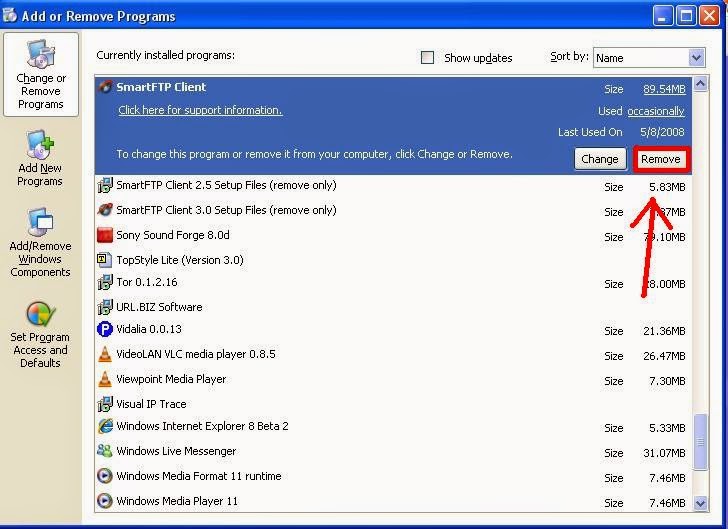
Task: Click the SmartFTP Client program icon
Action: coord(106,87)
